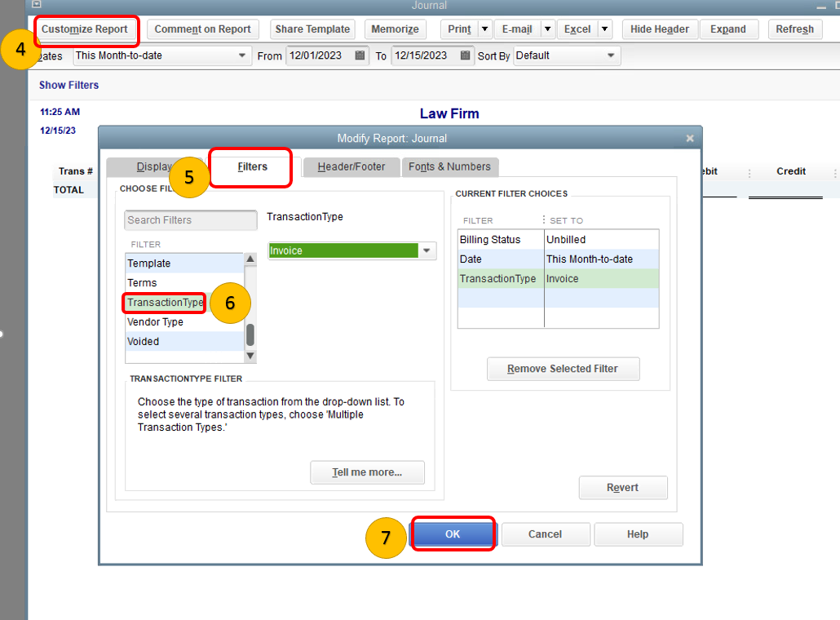Click Share Template

312,29
